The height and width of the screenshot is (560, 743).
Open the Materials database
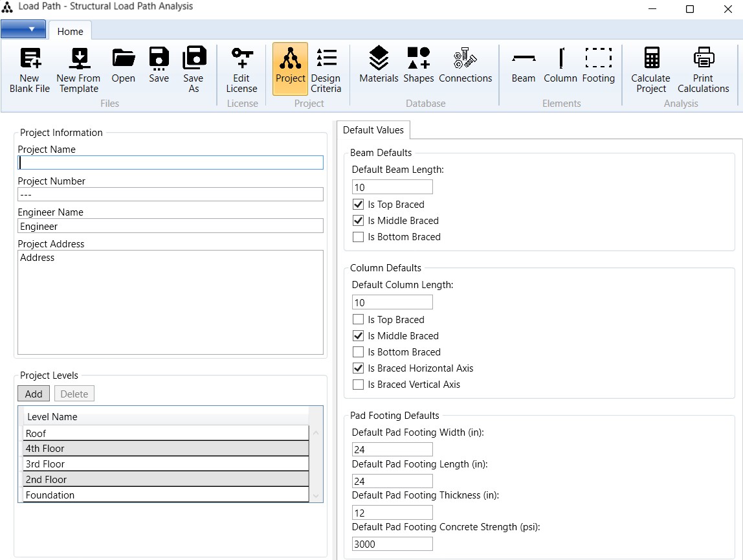pos(379,65)
